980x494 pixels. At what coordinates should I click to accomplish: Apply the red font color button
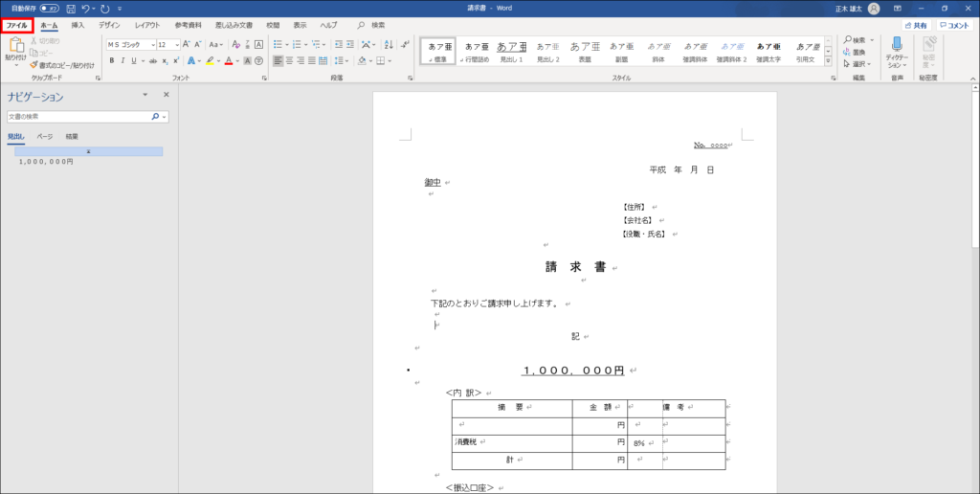[229, 60]
